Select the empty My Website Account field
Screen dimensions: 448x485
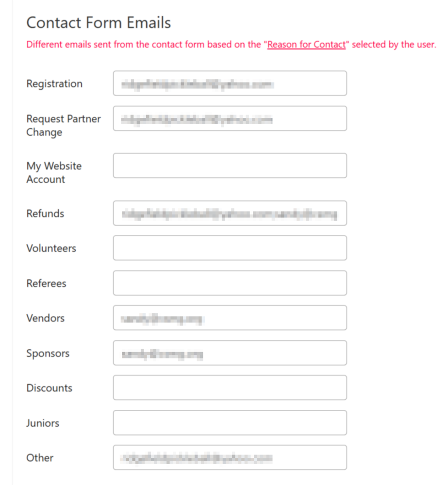click(x=230, y=165)
